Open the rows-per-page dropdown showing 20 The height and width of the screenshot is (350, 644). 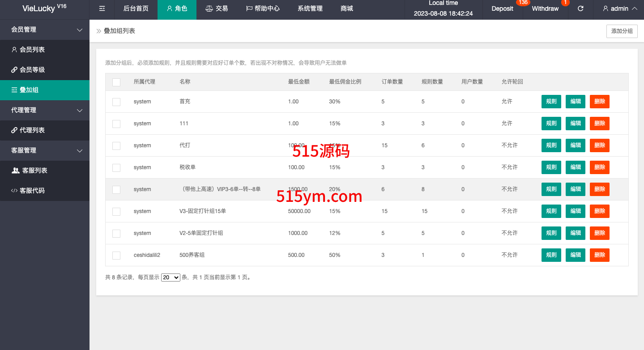click(x=171, y=277)
